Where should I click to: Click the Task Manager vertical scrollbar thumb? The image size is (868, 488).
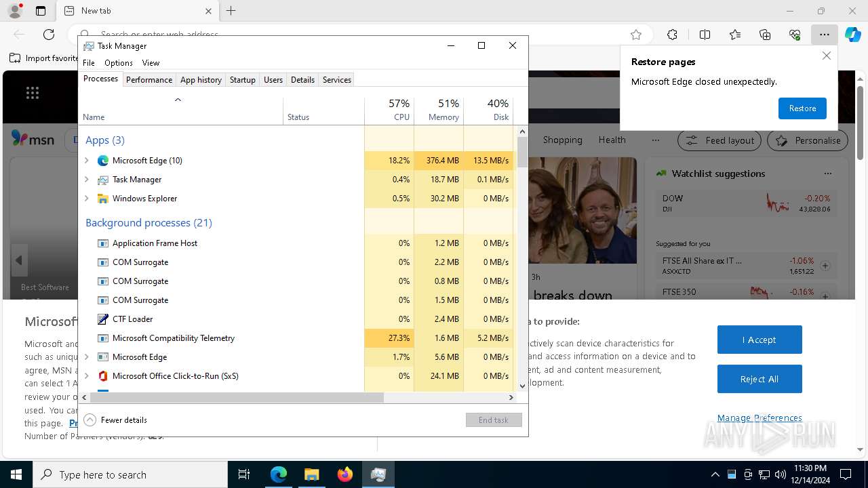click(522, 152)
